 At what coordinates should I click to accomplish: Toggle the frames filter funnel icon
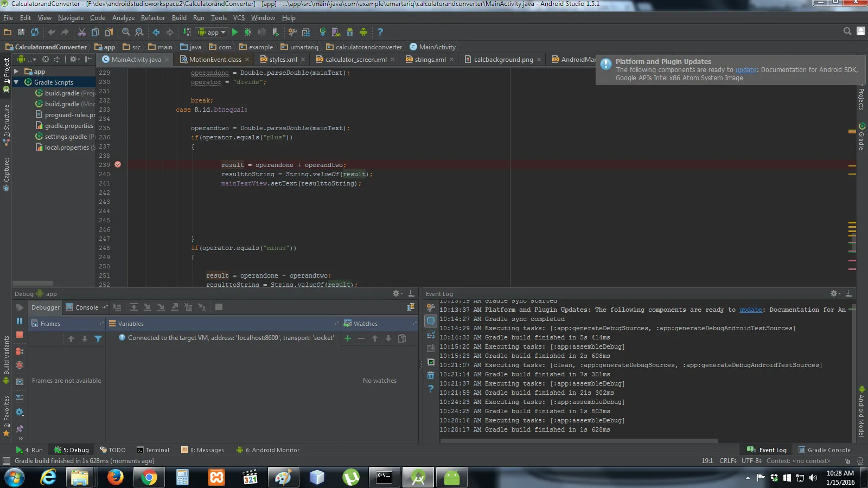[x=98, y=339]
